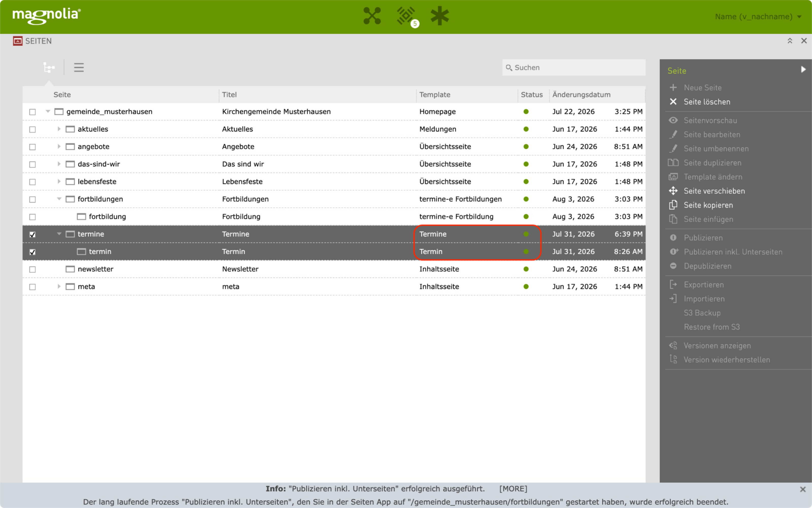Viewport: 812px width, 508px height.
Task: Check the fortbildungen row checkbox
Action: 32,199
